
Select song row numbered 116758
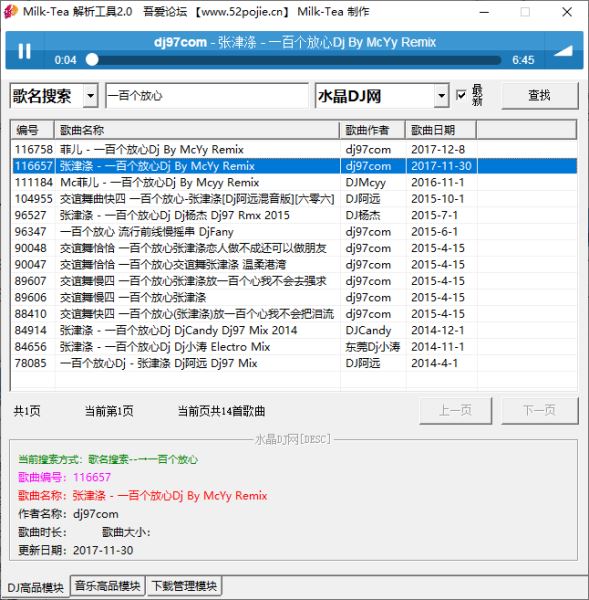(x=294, y=149)
